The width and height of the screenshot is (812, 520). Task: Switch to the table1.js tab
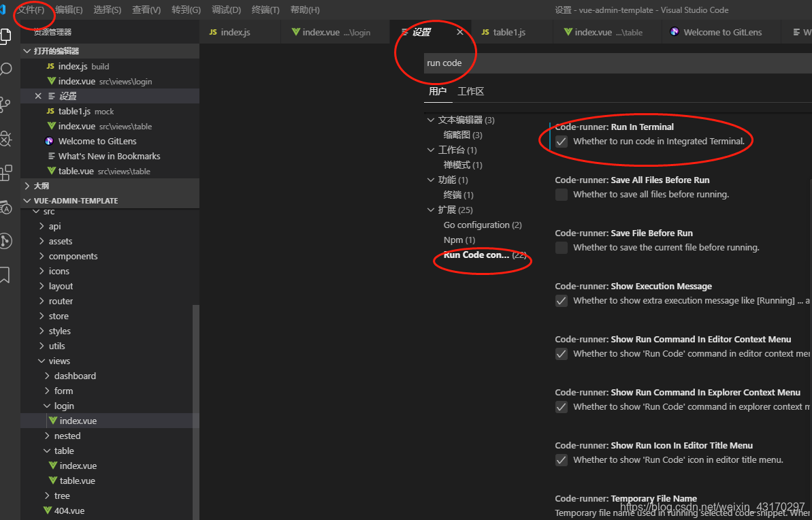tap(512, 32)
